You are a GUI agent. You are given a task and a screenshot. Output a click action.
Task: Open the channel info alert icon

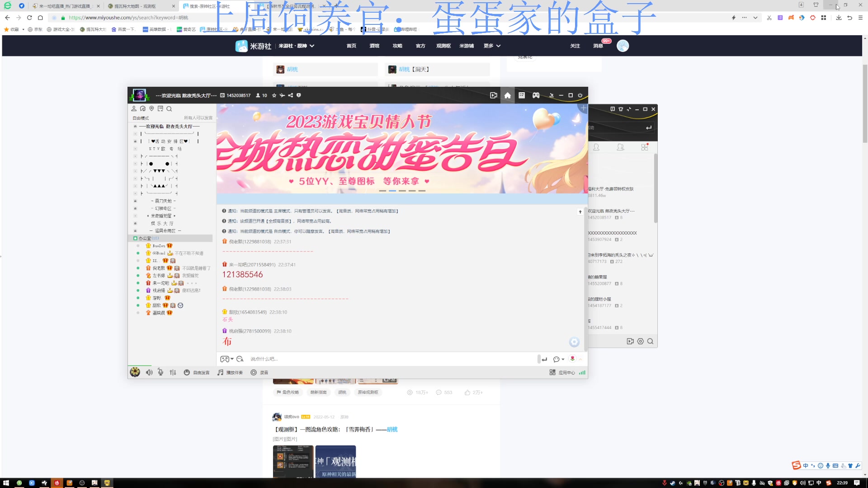coord(299,95)
